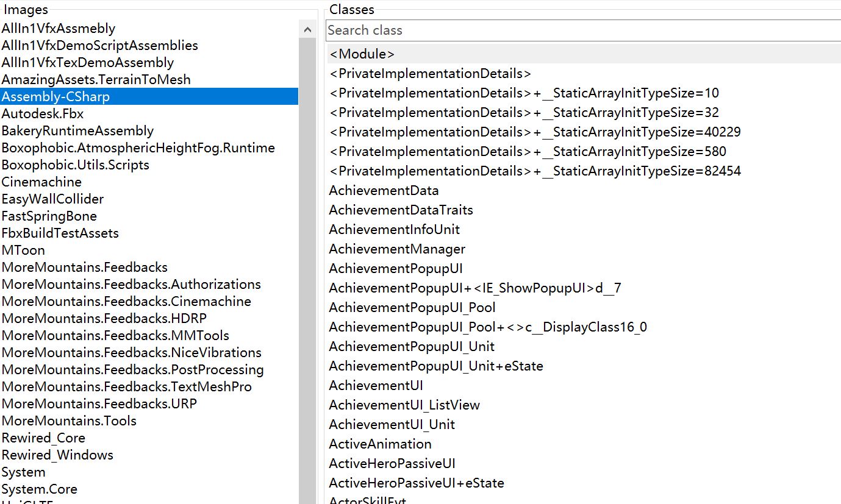
Task: Select the AchievementData class
Action: [584, 190]
